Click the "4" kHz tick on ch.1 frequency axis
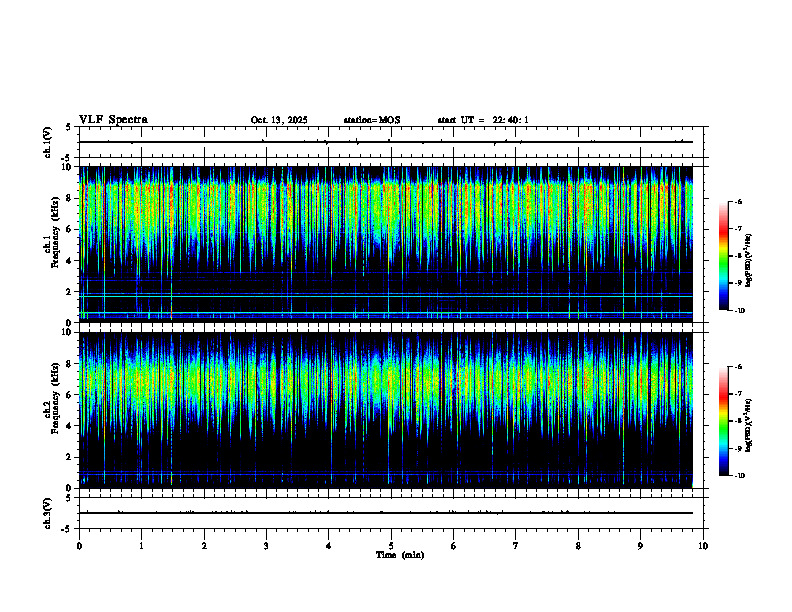 70,261
